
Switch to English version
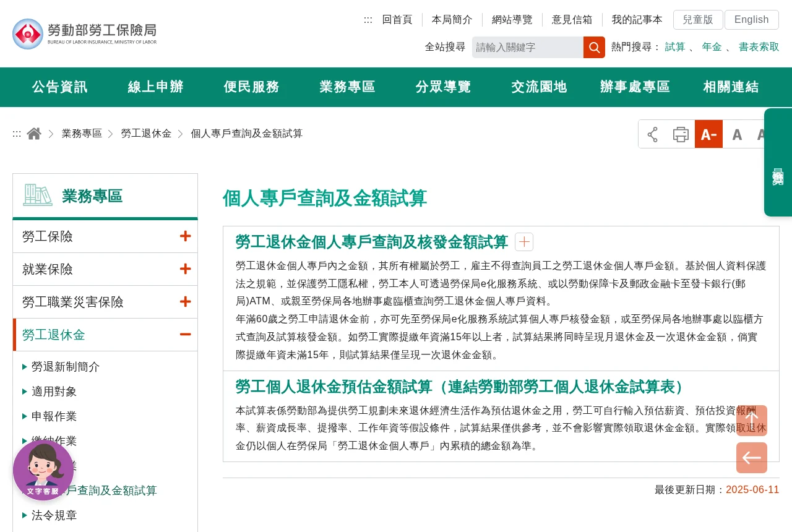click(752, 20)
